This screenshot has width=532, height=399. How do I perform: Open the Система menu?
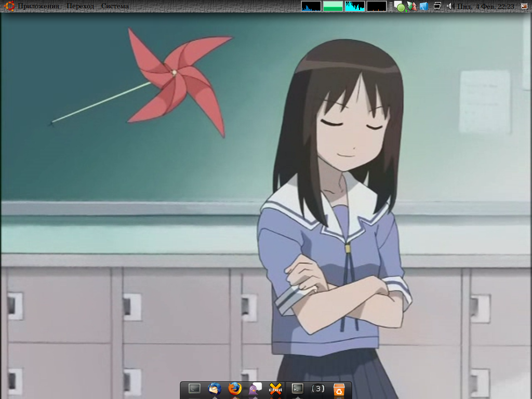(x=115, y=6)
